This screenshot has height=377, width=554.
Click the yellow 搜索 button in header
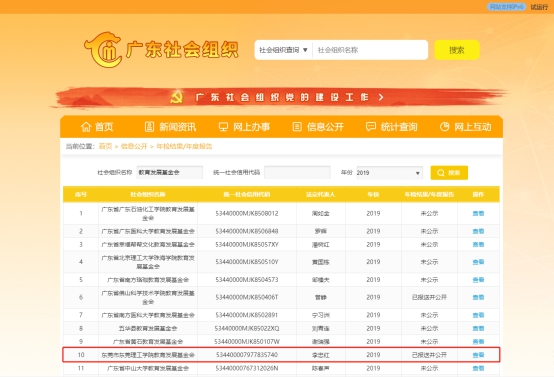456,50
